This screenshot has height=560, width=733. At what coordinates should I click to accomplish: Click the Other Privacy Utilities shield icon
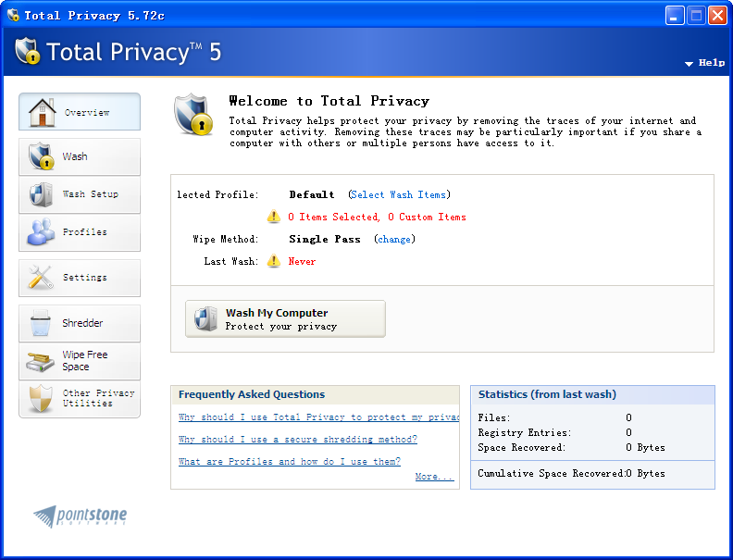[x=41, y=399]
